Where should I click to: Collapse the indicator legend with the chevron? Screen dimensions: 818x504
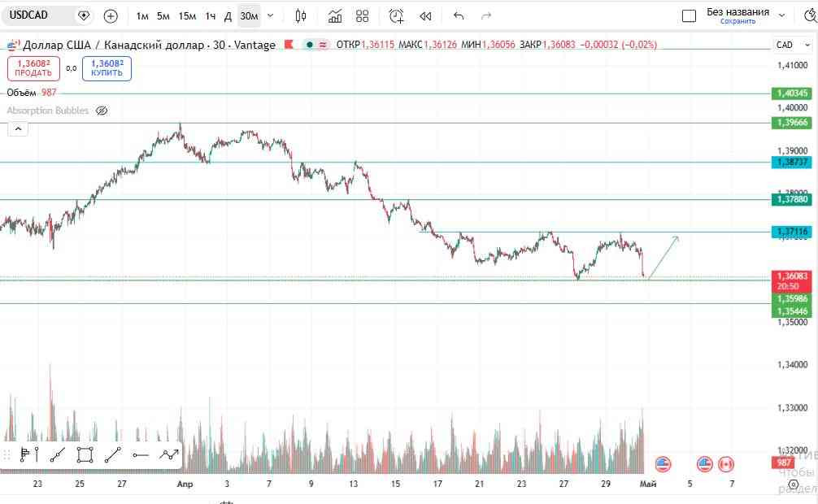point(18,129)
